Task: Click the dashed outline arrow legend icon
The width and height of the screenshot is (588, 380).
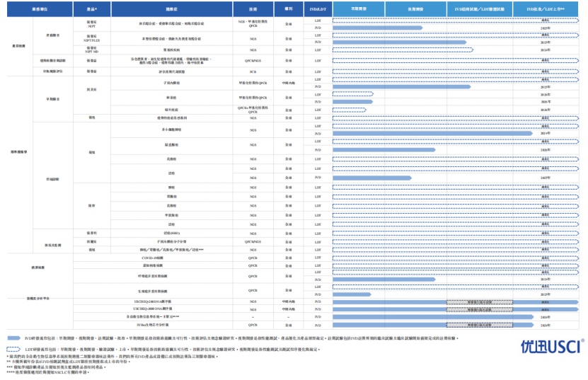Action: pos(14,349)
